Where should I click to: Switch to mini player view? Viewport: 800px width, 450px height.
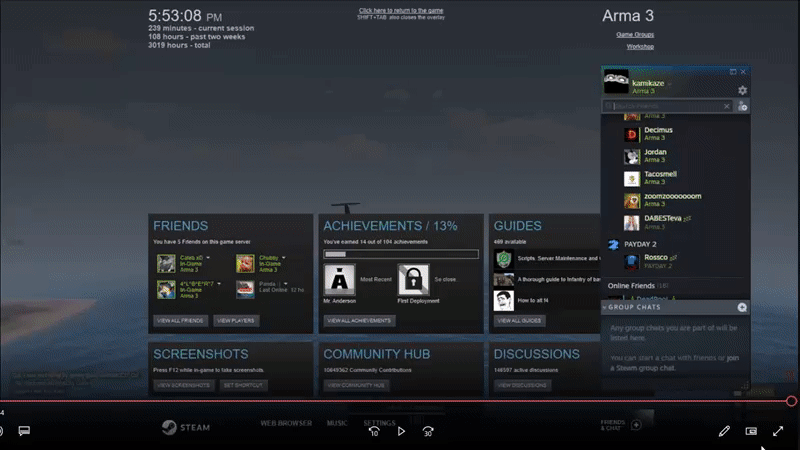[751, 431]
